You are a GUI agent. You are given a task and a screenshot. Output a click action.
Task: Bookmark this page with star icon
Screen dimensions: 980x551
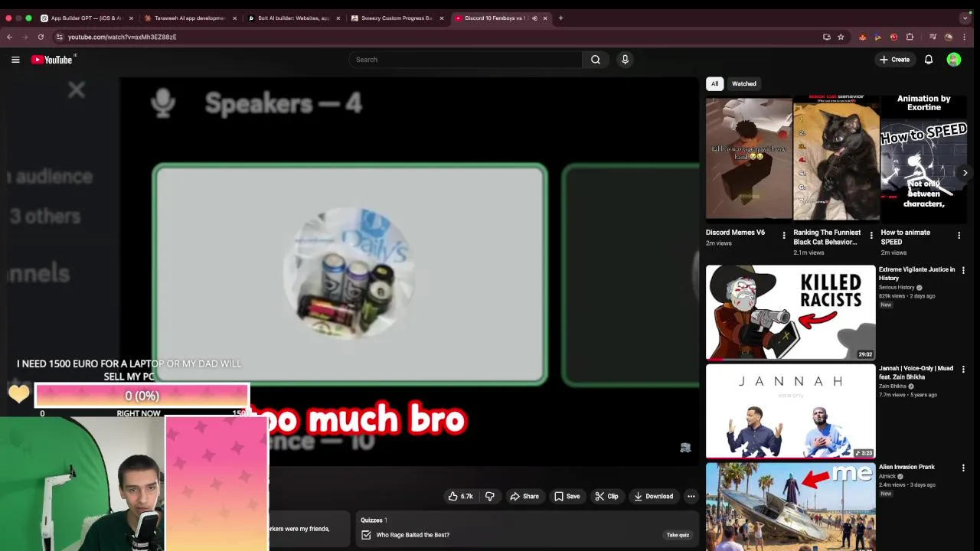pos(841,37)
